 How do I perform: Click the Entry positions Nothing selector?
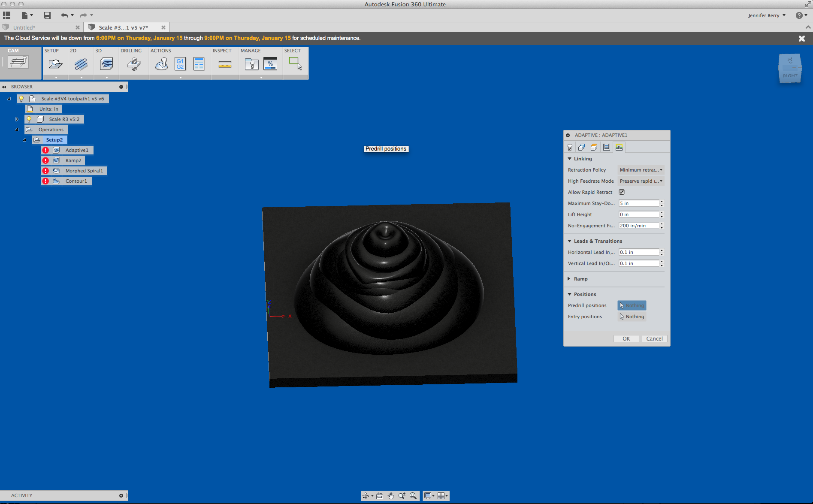632,317
